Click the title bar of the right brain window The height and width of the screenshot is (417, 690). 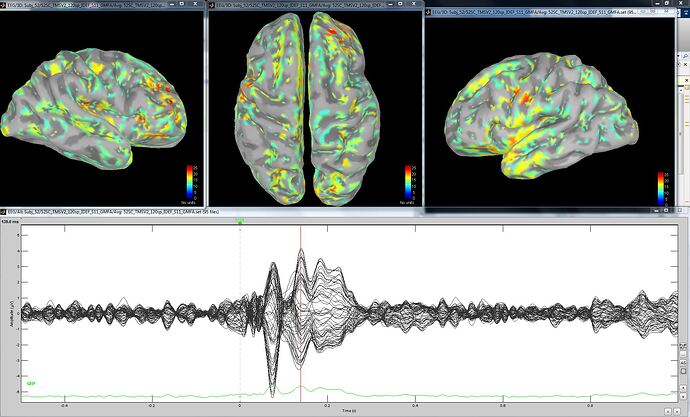tap(550, 12)
